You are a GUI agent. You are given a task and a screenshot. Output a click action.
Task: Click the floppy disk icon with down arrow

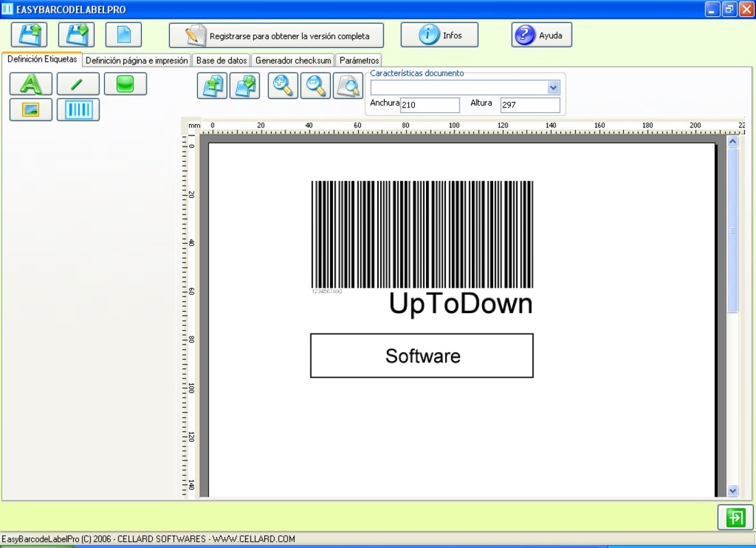click(76, 35)
